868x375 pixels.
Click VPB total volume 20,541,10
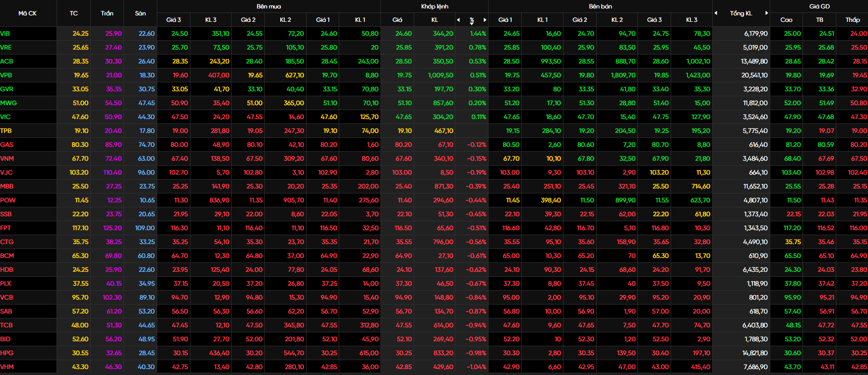[754, 75]
